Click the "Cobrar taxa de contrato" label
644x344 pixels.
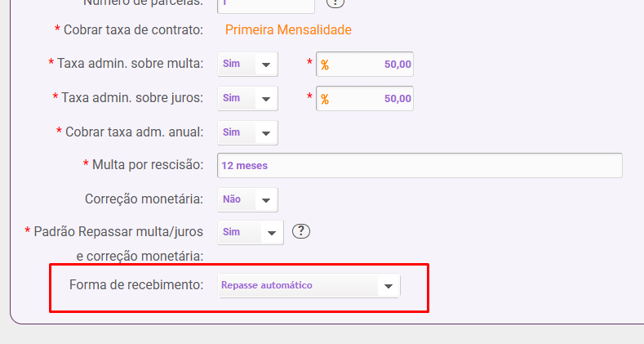pos(132,30)
